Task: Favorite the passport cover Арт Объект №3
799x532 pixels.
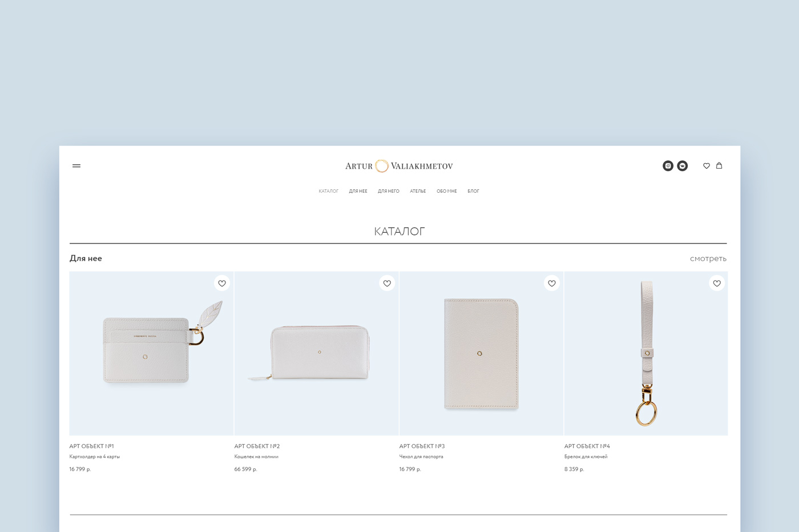Action: click(x=552, y=283)
